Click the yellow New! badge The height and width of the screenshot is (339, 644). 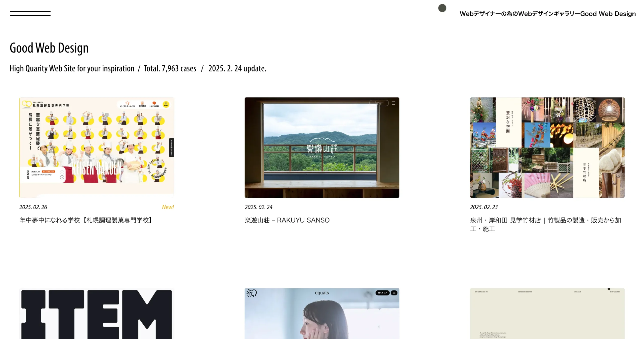click(x=168, y=207)
